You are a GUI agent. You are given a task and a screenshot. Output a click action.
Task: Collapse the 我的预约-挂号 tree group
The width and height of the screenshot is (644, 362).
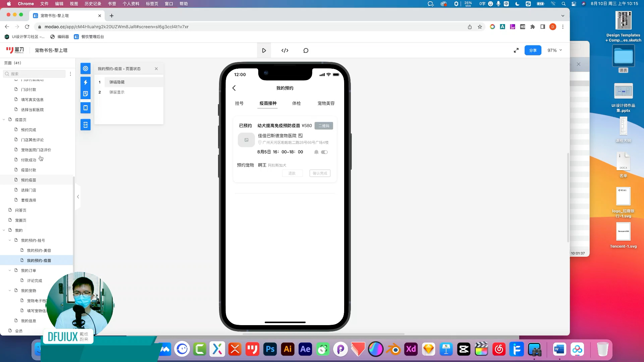coord(10,240)
